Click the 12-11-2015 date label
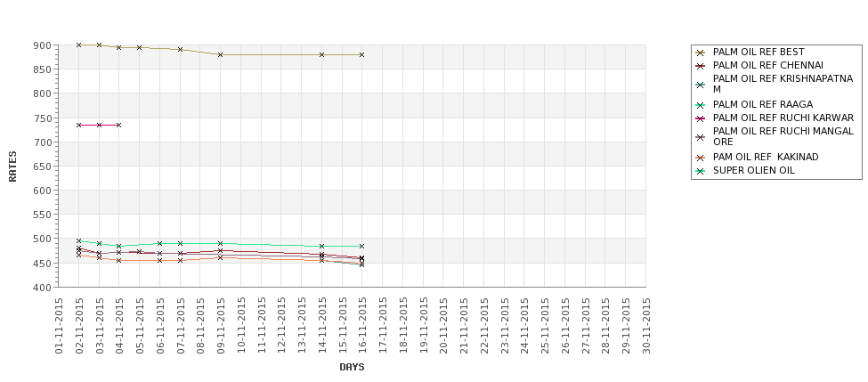 click(x=281, y=326)
